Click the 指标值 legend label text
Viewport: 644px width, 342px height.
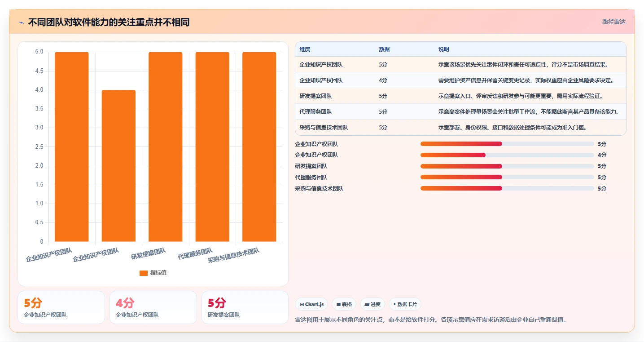point(158,273)
